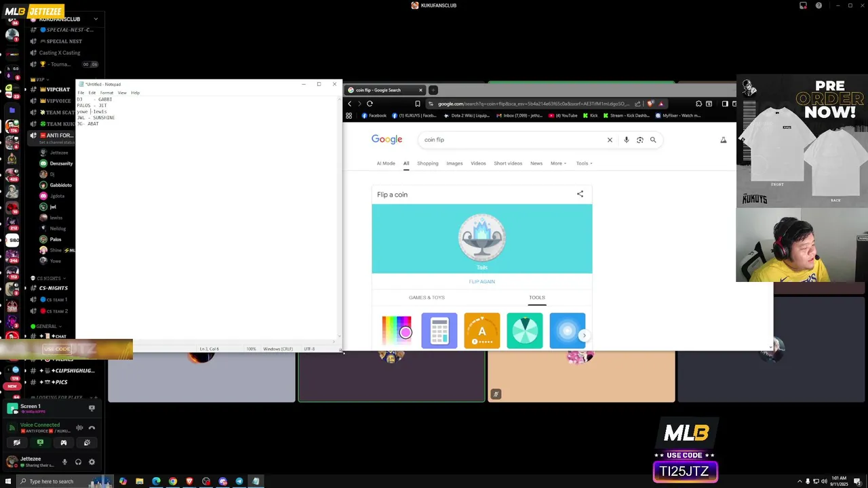Switch to News search tab
Image resolution: width=868 pixels, height=488 pixels.
click(x=536, y=163)
